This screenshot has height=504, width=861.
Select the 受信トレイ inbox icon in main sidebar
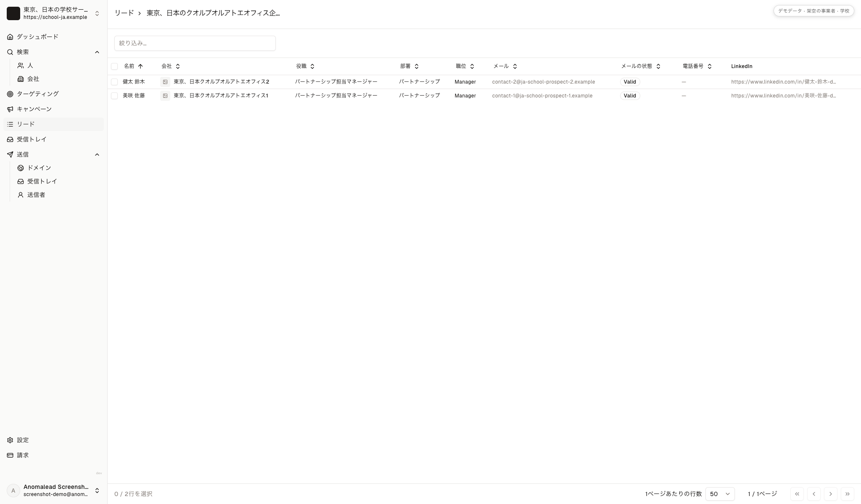point(10,139)
